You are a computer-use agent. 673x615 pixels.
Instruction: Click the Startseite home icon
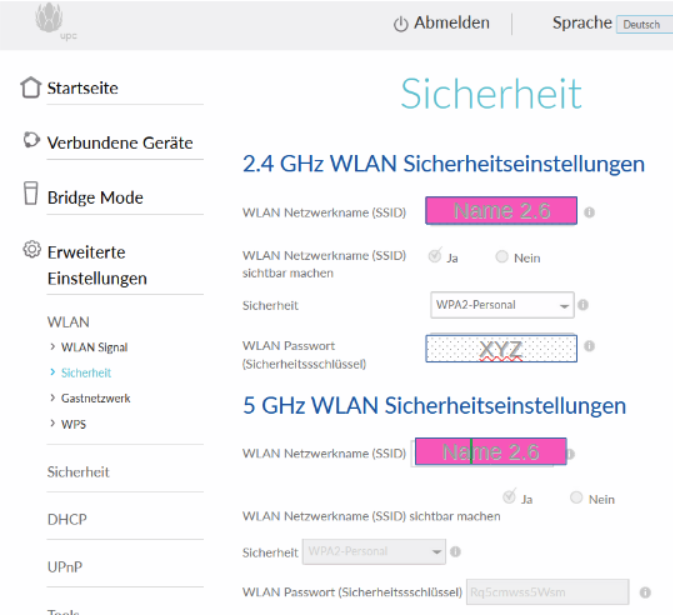[x=32, y=88]
